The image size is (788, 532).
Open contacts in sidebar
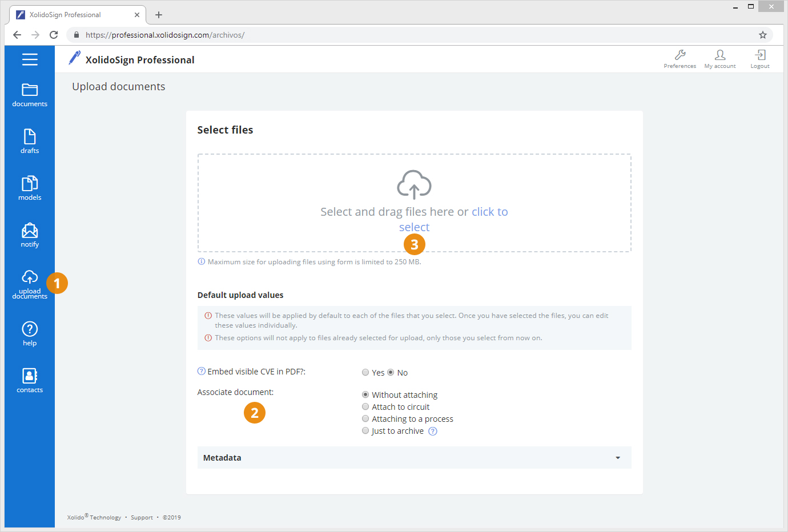[x=30, y=381]
